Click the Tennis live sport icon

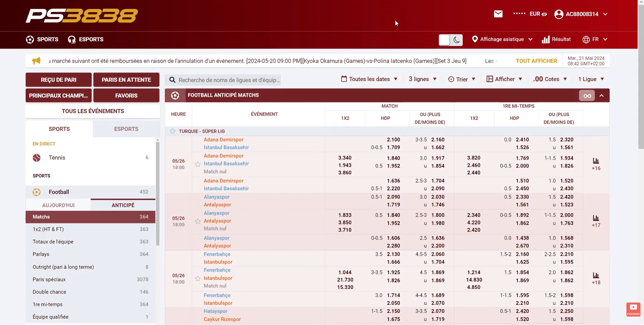pos(37,158)
